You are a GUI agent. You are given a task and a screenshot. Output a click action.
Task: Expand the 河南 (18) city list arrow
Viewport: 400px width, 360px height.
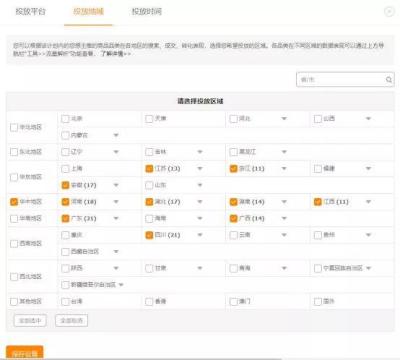coord(116,202)
